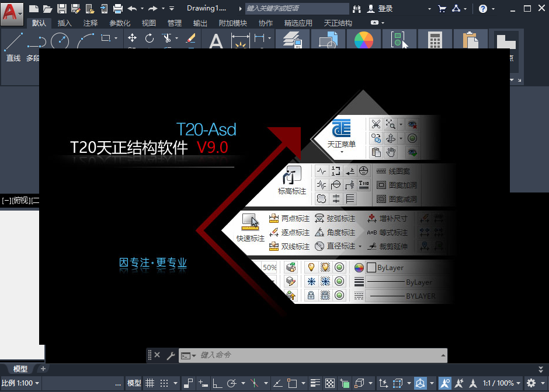Click the clipboard paste icon
549x392 pixels.
click(x=470, y=41)
